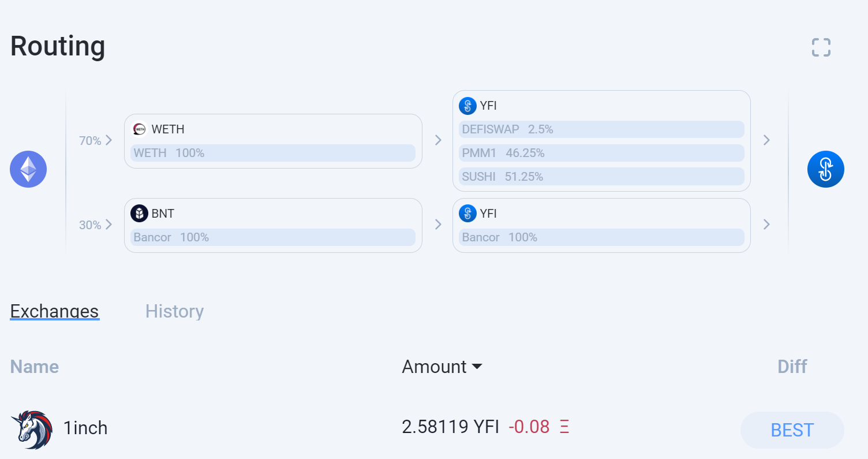Click the fullscreen expand icon
868x459 pixels.
click(x=821, y=47)
